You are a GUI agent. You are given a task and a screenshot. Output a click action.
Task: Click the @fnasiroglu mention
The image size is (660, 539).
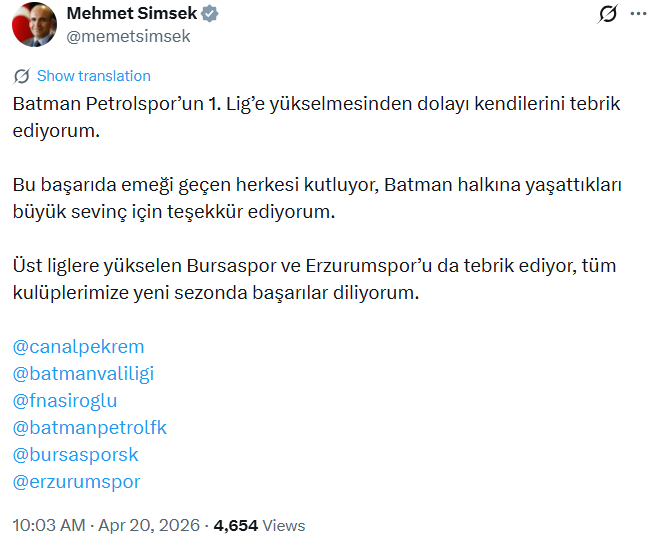(65, 401)
